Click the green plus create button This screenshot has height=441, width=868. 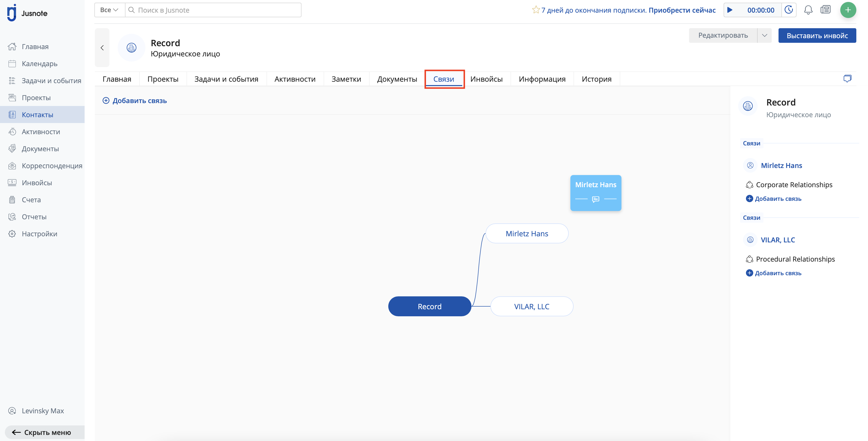(x=848, y=10)
